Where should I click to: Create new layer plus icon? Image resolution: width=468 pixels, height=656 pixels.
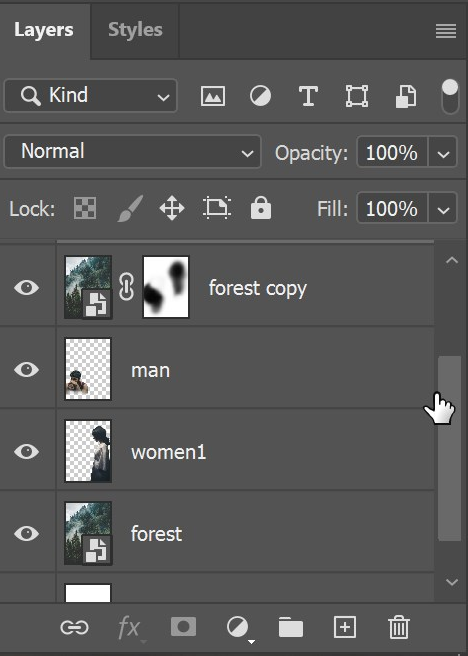coord(345,627)
